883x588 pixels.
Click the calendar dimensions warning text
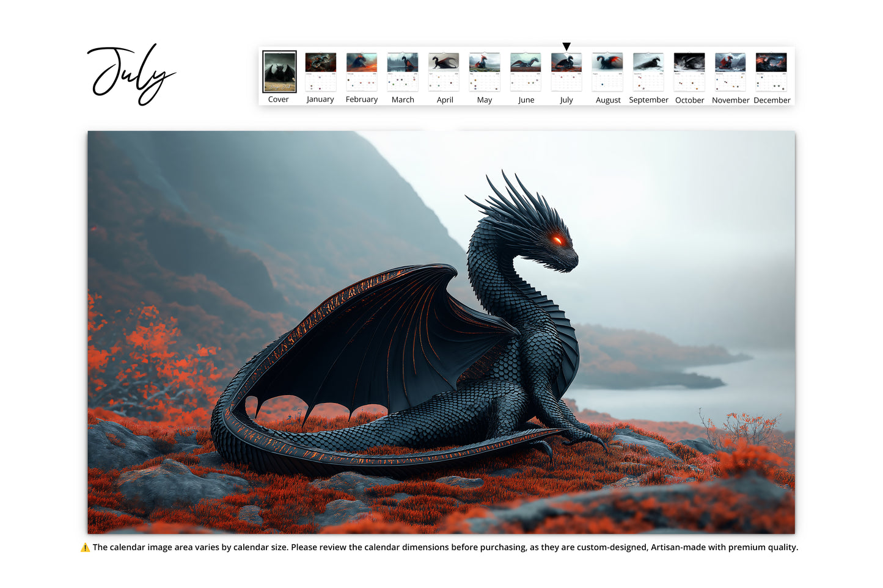tap(445, 547)
